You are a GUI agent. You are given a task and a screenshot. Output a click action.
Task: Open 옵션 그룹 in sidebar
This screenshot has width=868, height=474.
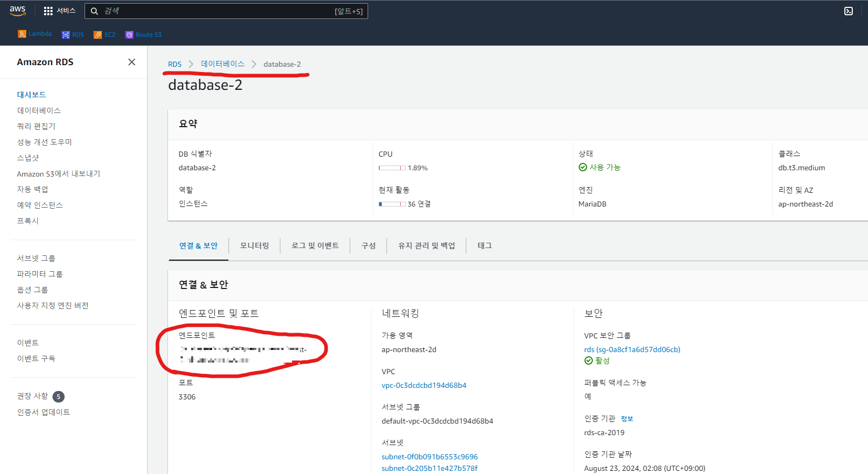tap(33, 290)
